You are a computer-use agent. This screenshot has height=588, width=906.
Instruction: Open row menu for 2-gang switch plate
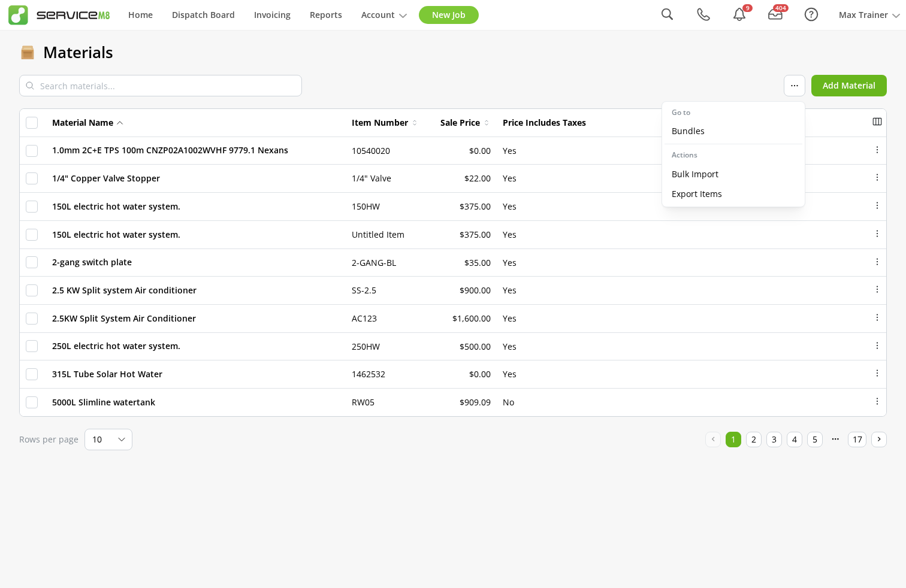click(877, 262)
